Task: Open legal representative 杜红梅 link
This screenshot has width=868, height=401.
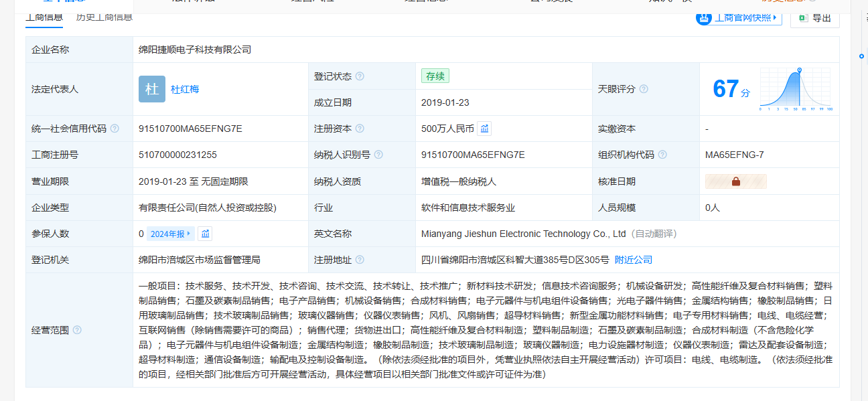Action: (185, 89)
